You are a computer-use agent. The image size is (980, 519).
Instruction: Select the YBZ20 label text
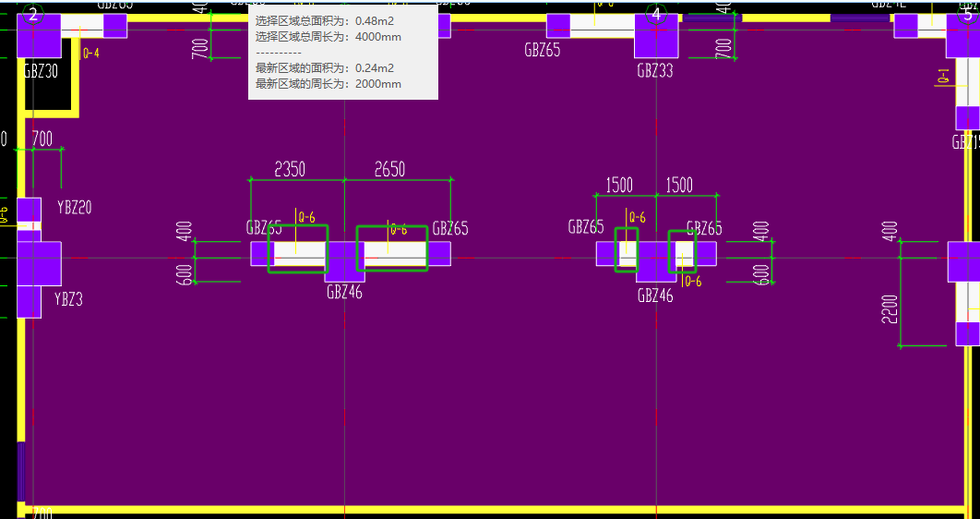click(x=75, y=208)
